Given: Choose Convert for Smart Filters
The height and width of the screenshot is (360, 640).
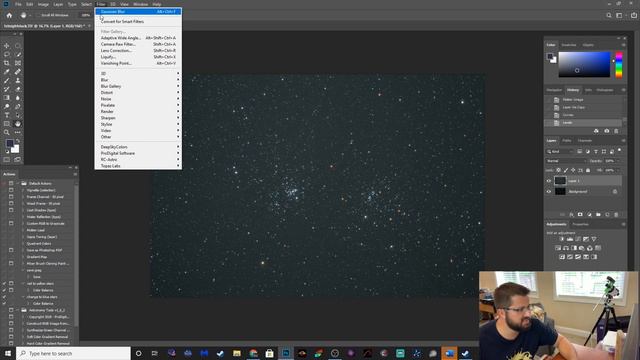Looking at the screenshot, I should point(138,21).
